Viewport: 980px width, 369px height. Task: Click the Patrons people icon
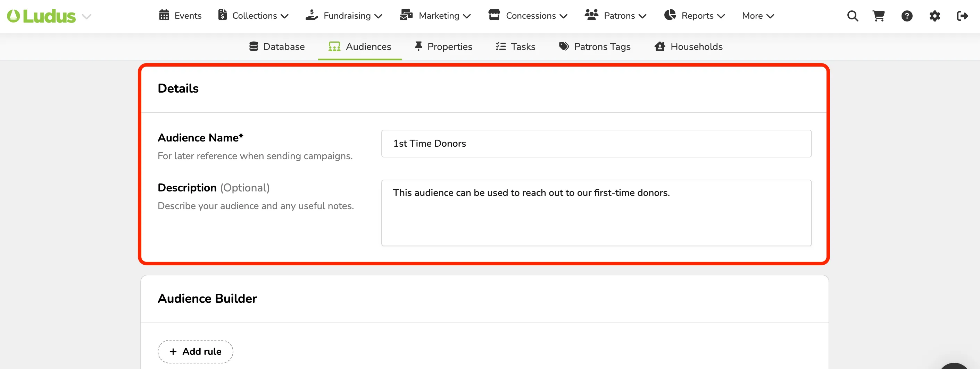point(591,15)
